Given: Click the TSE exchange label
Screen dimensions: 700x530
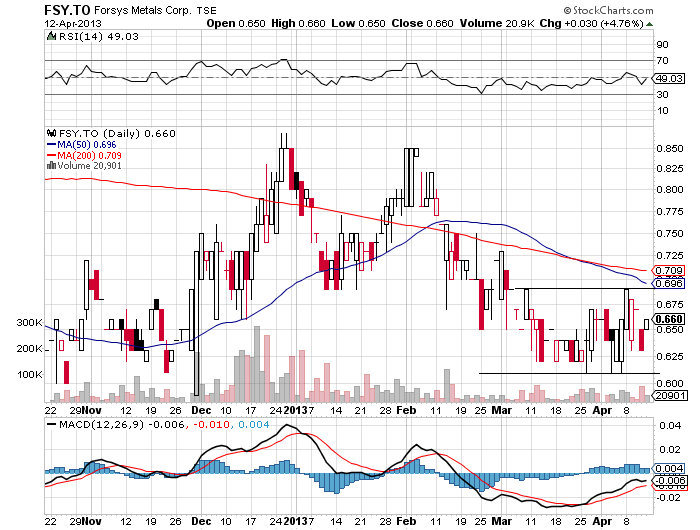Looking at the screenshot, I should (x=207, y=11).
